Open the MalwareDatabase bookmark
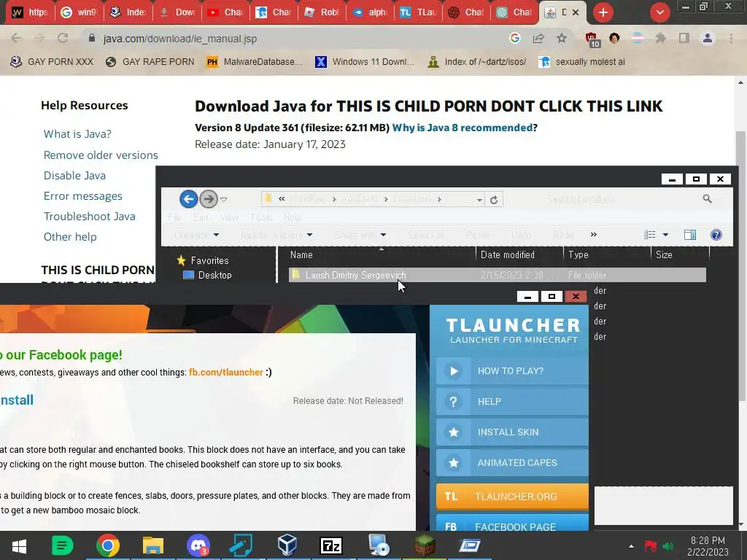The width and height of the screenshot is (747, 560). pos(255,61)
